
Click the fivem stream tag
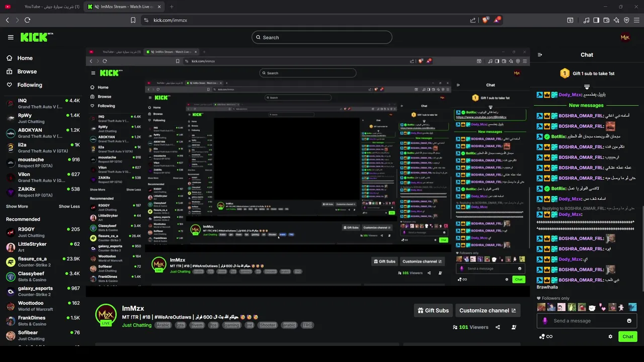point(197,325)
